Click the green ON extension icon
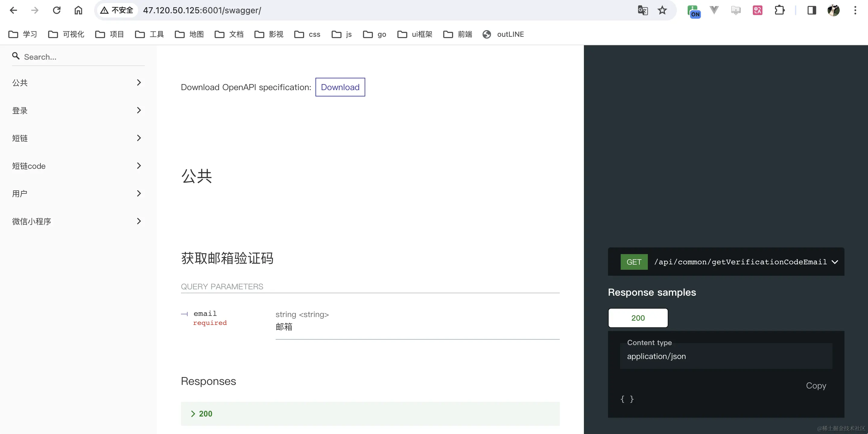This screenshot has width=868, height=434. [x=694, y=11]
